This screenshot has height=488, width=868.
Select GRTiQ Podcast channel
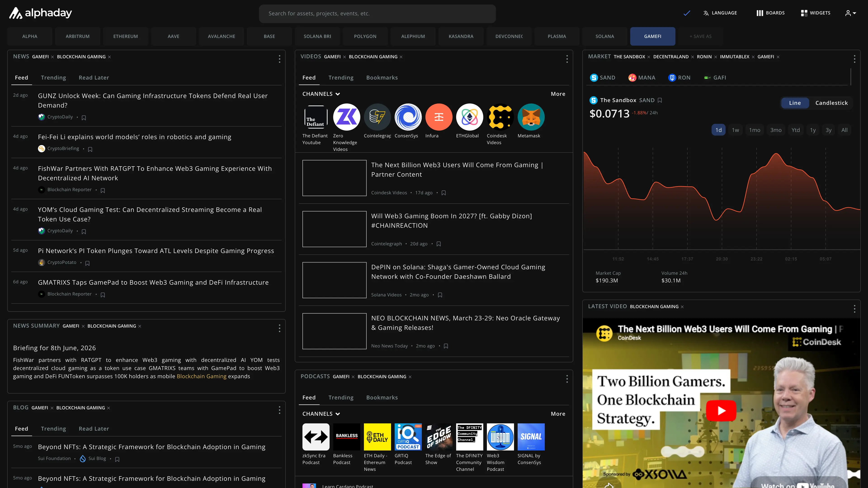pos(408,437)
